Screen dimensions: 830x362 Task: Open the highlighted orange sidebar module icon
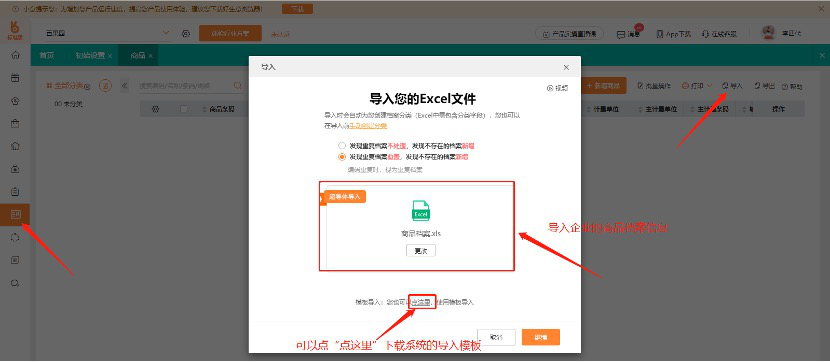pyautogui.click(x=15, y=214)
